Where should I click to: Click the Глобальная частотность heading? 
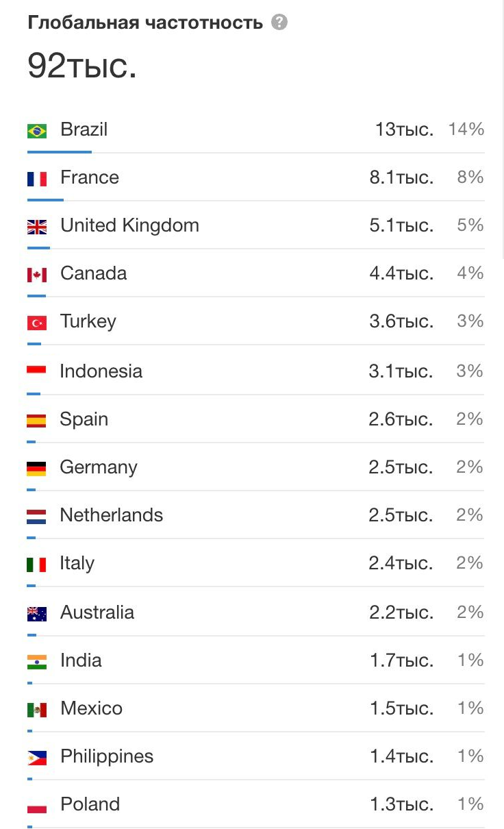145,23
